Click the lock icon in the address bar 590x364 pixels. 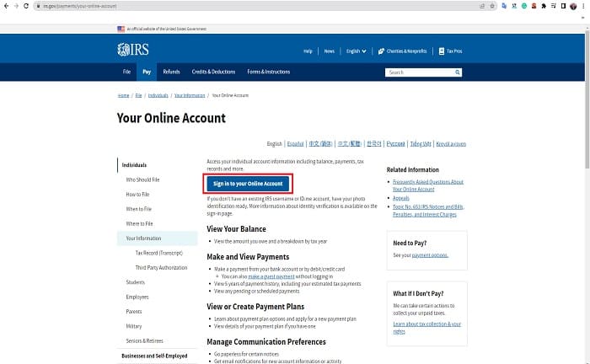[39, 6]
